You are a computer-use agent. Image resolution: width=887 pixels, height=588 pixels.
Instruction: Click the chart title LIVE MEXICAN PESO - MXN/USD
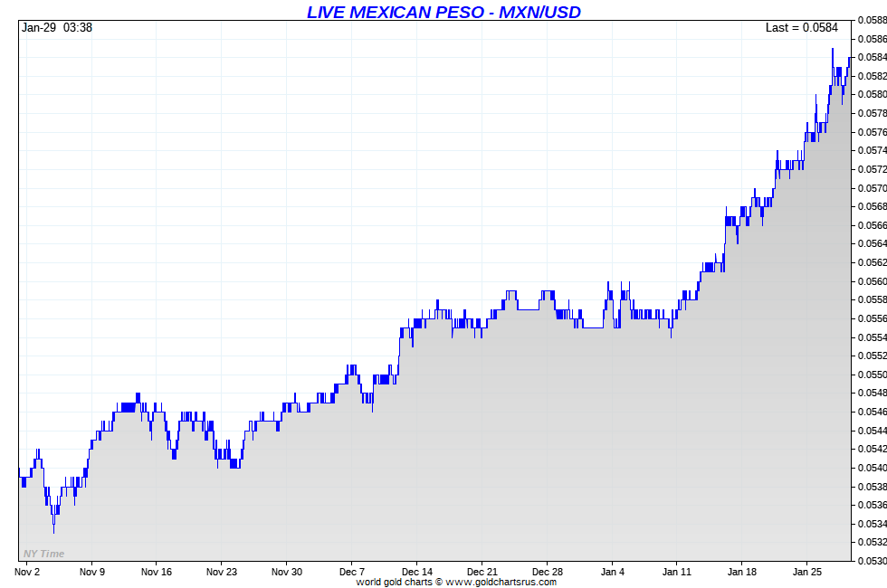443,12
